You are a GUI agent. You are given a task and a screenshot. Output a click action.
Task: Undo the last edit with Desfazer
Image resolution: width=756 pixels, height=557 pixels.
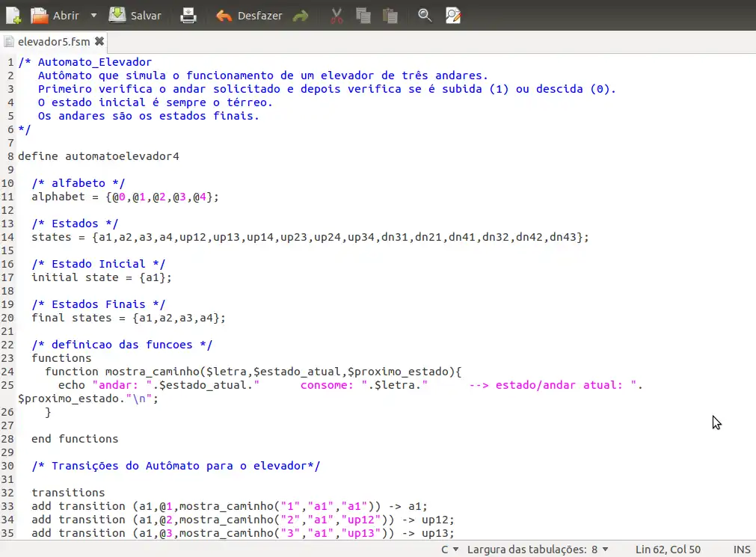249,16
